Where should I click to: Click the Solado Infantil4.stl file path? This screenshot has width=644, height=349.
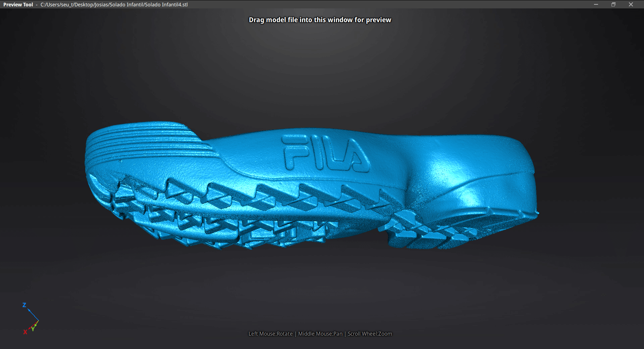114,5
